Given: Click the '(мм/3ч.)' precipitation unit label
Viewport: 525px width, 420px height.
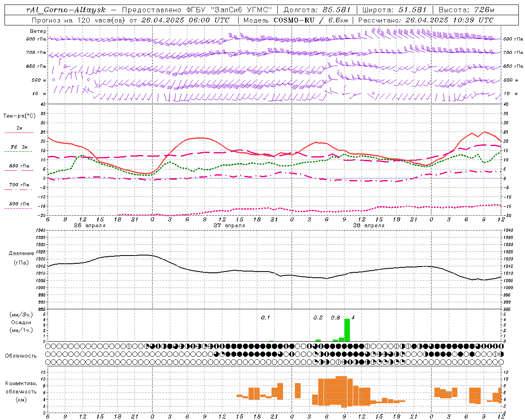Looking at the screenshot, I should [21, 315].
